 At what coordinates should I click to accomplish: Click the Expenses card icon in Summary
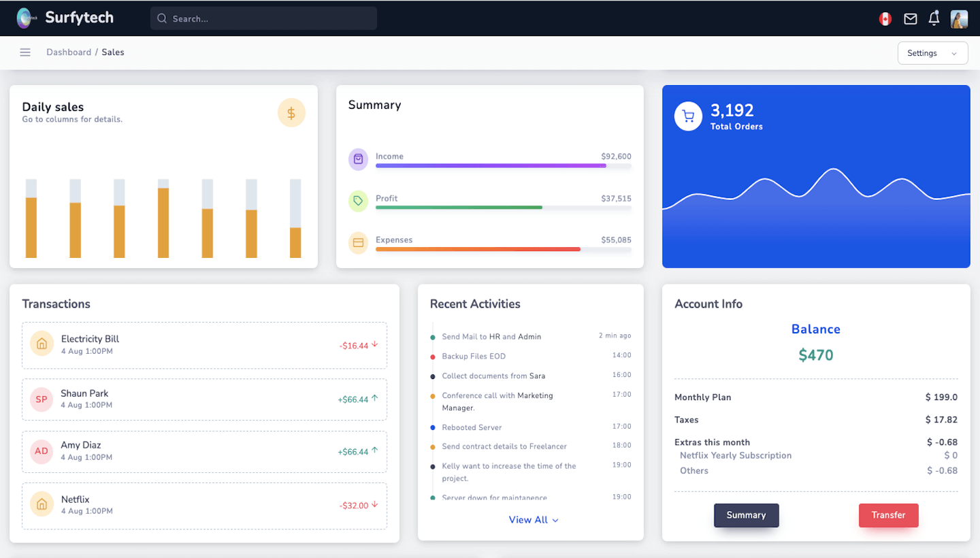[358, 242]
